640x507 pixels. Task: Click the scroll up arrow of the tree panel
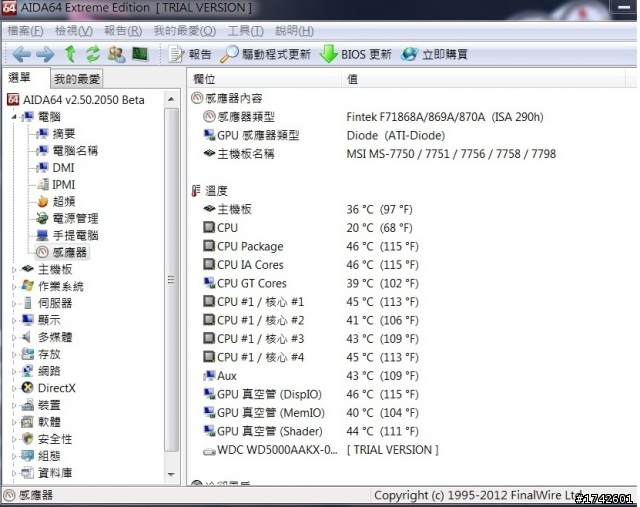pyautogui.click(x=171, y=99)
